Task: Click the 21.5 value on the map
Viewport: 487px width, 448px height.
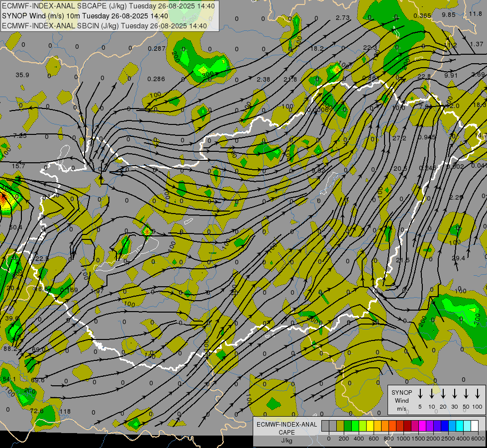Action: pyautogui.click(x=403, y=260)
